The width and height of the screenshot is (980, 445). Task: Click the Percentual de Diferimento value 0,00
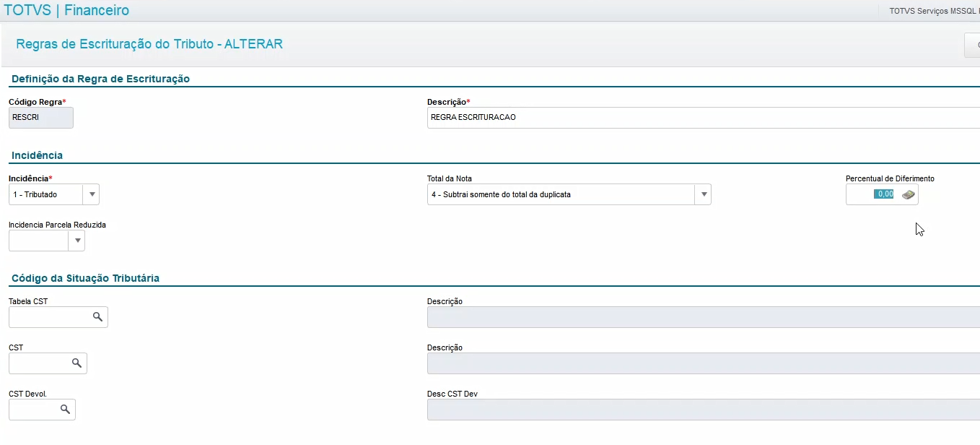pos(884,194)
